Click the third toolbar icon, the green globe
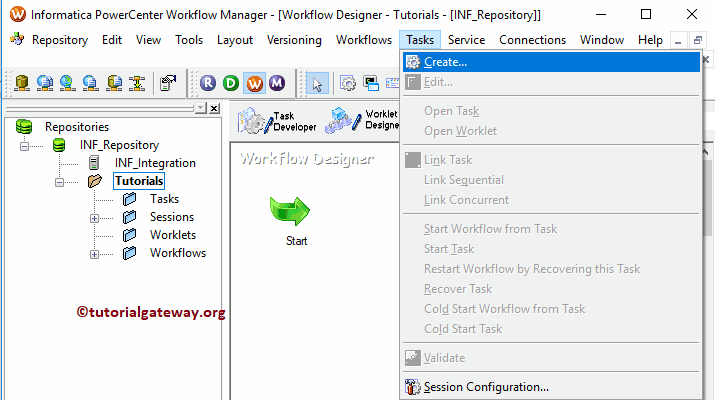Viewport: 715px width, 400px height. pyautogui.click(x=67, y=83)
